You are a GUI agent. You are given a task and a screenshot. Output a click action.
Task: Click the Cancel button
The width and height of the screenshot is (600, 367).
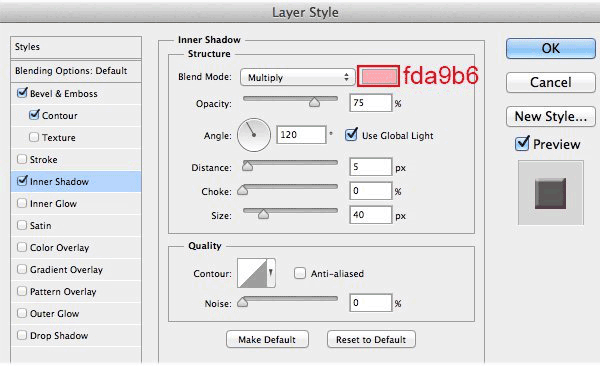click(551, 82)
